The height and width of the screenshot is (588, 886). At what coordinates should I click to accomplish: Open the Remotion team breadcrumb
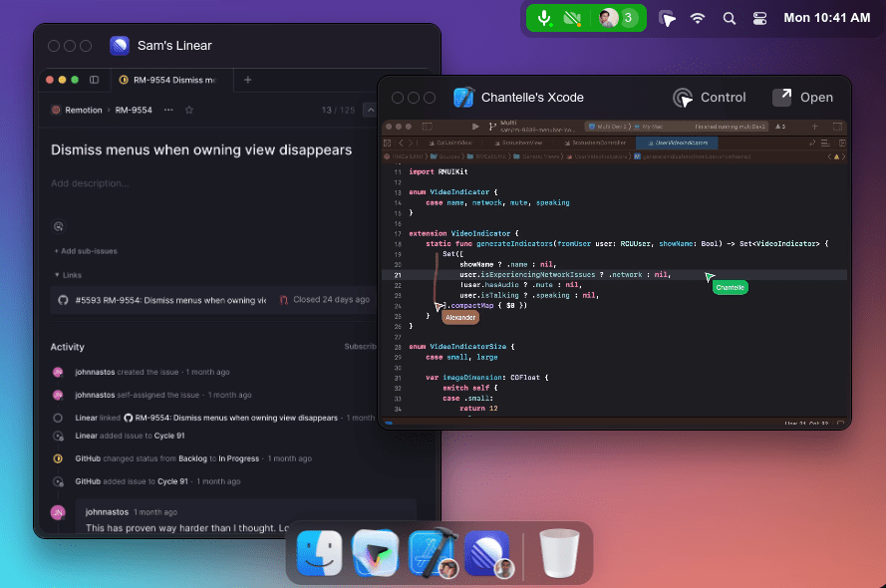[77, 111]
